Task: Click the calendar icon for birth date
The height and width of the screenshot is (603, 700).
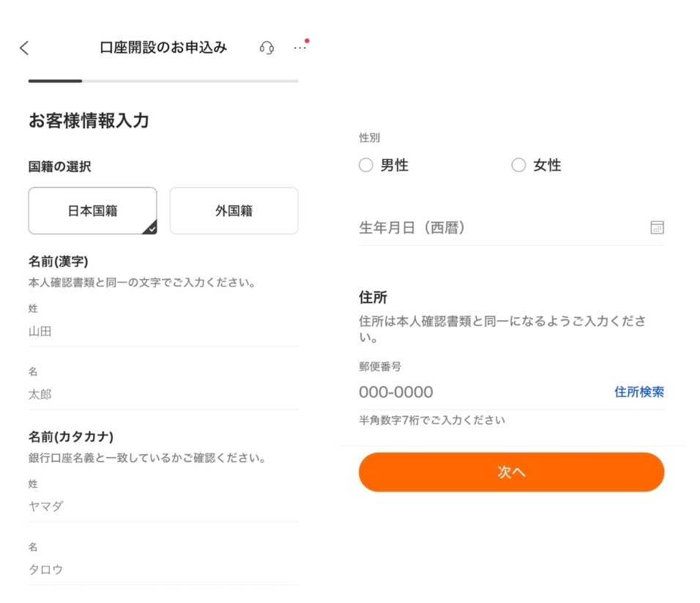Action: [x=657, y=227]
